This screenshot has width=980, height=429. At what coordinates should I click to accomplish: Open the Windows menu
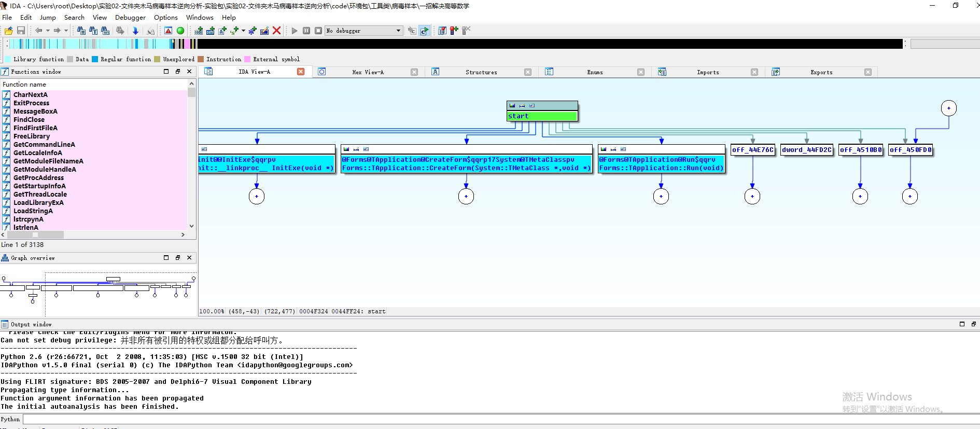[x=200, y=17]
